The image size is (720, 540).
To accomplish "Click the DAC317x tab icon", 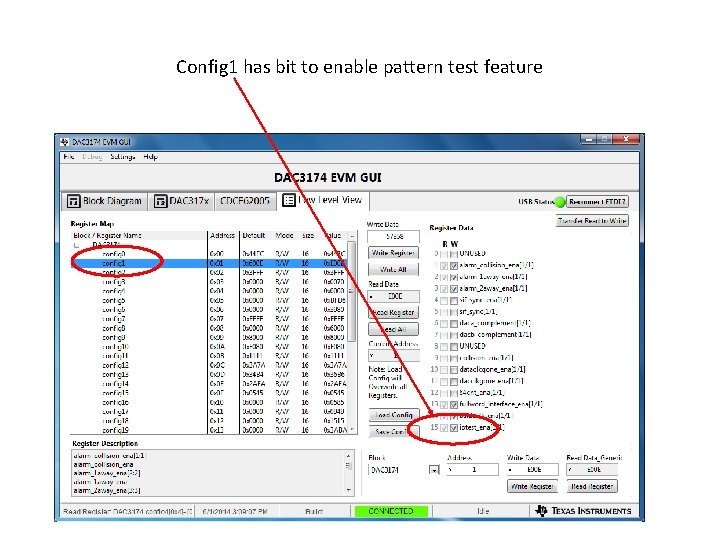I will (x=160, y=201).
